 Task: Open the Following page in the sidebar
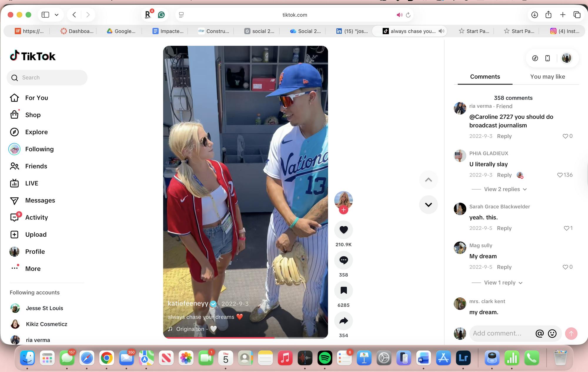click(x=39, y=149)
